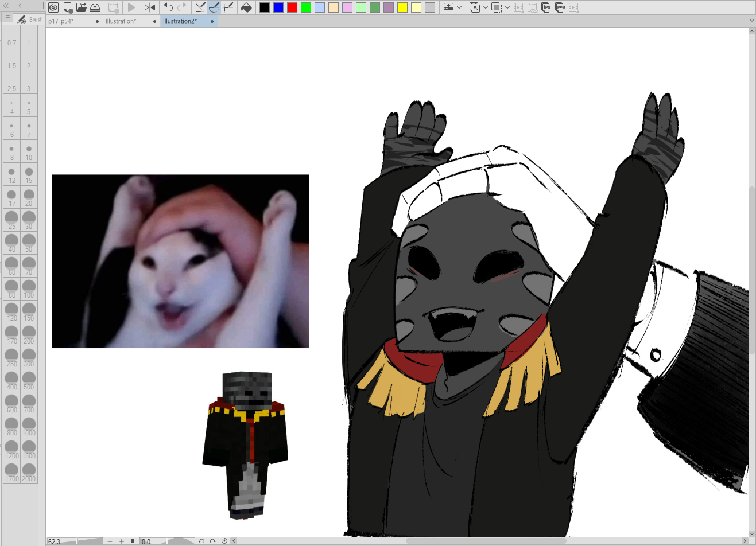
Task: Export as JPG icon
Action: tap(546, 7)
